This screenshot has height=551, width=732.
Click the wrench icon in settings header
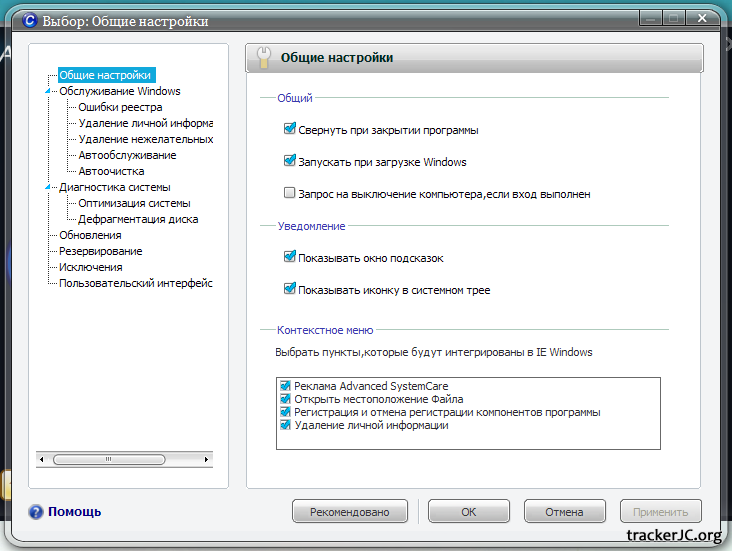[x=264, y=58]
